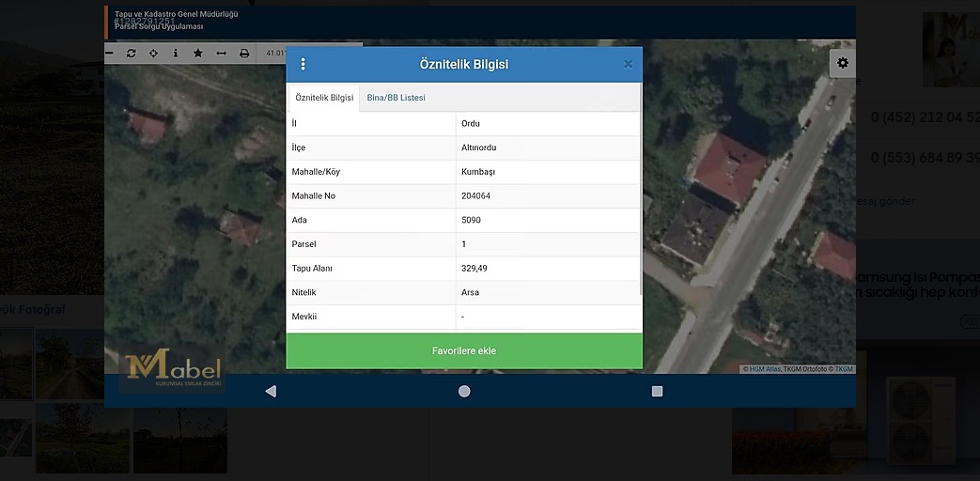Viewport: 980px width, 481px height.
Task: Click the coordinate field showing 41.01
Action: 275,54
